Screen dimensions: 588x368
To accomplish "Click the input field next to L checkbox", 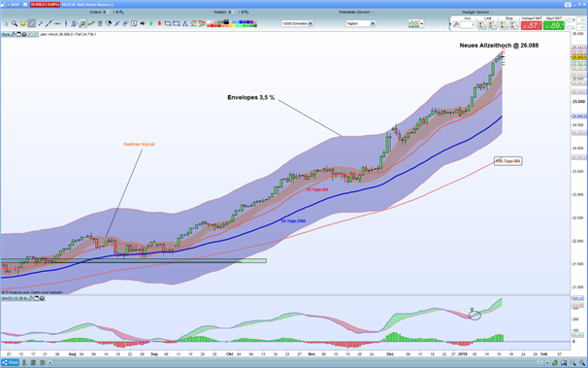I will click(581, 27).
